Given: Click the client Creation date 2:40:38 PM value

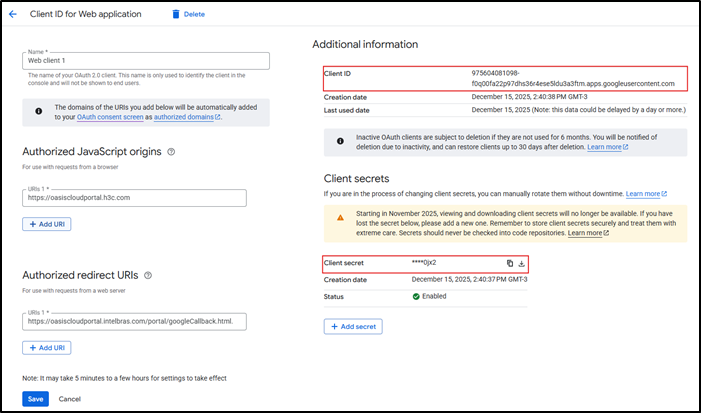Looking at the screenshot, I should click(x=530, y=97).
